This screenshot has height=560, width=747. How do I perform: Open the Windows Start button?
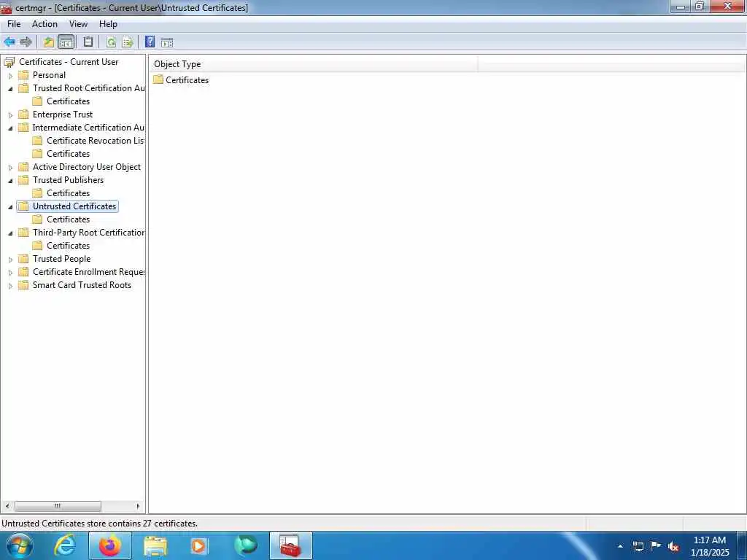point(20,545)
